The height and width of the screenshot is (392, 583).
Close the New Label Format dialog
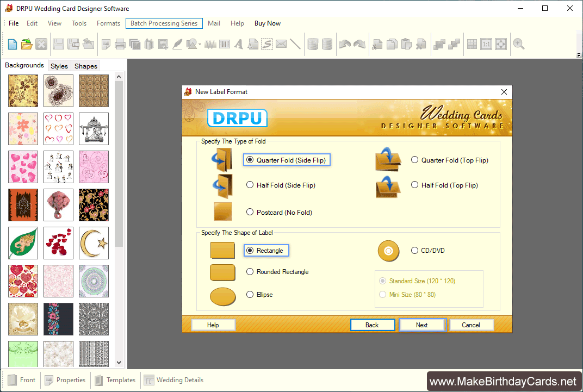point(504,92)
